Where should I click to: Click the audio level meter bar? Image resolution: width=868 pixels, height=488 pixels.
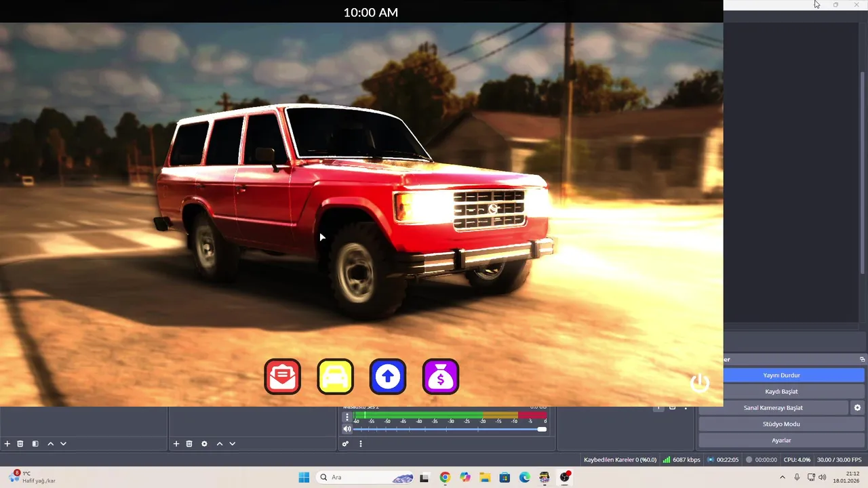coord(450,415)
